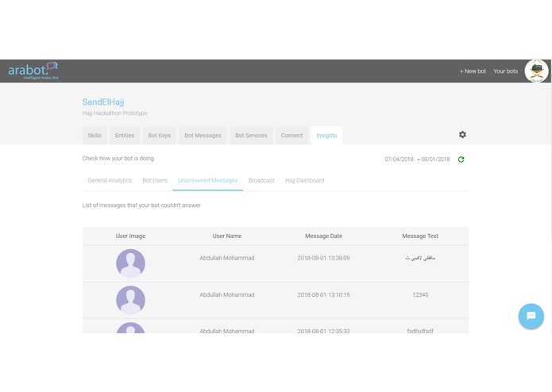Click the SandElHajj bot title
The width and height of the screenshot is (552, 392).
pos(103,102)
